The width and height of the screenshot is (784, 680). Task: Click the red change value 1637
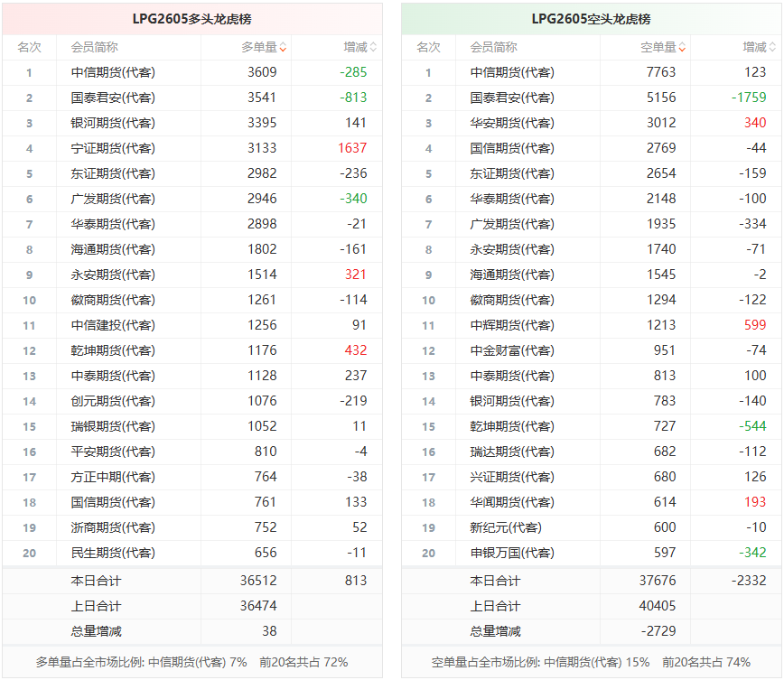[352, 148]
